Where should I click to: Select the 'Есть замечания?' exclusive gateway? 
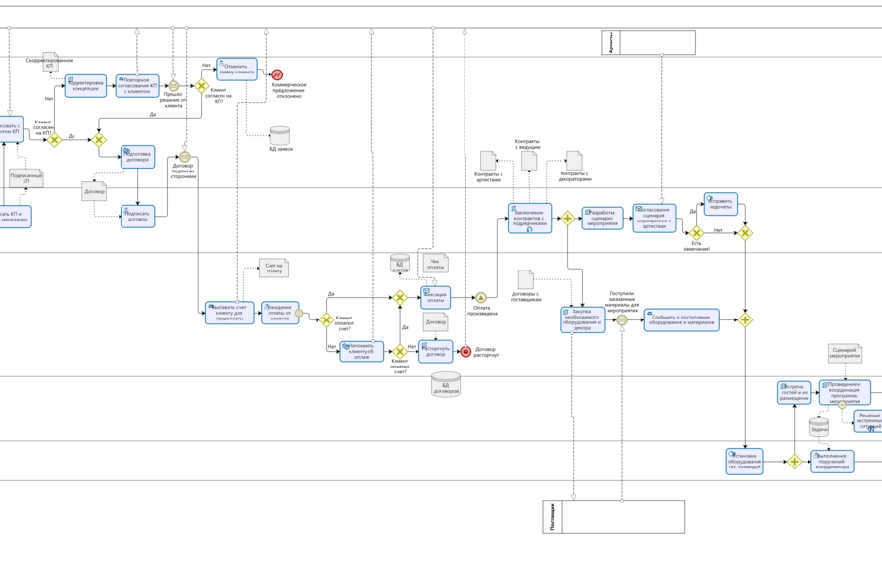[x=696, y=233]
